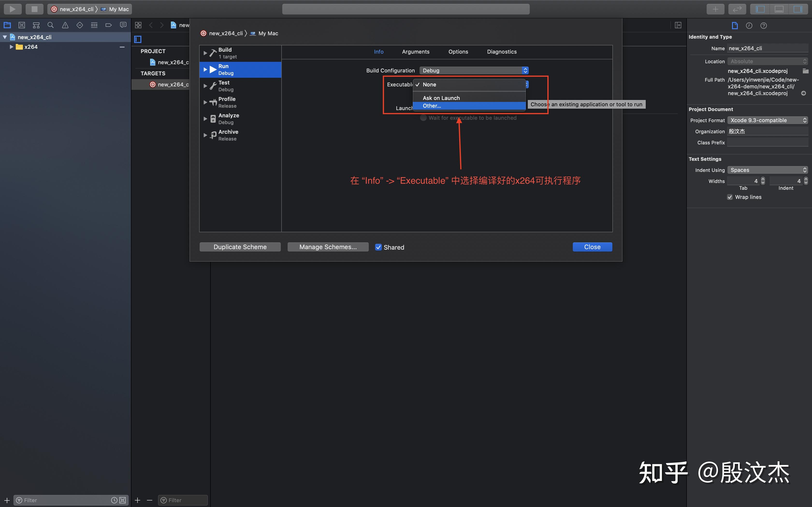
Task: Click the Duplicate Scheme button
Action: click(240, 247)
